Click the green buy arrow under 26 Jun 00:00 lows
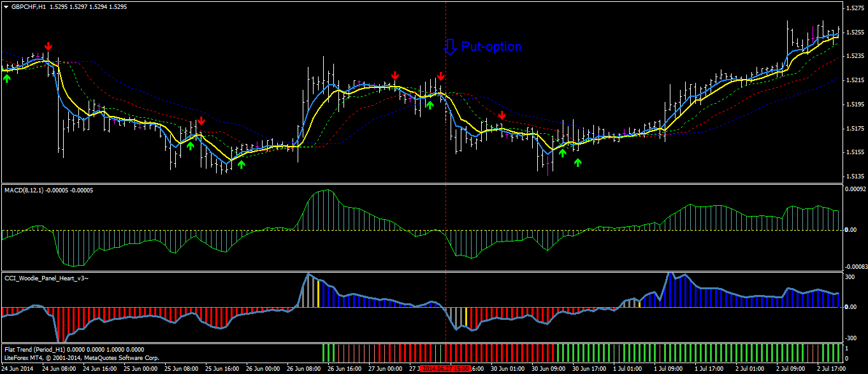Viewport: 868px width, 374px height. click(x=242, y=164)
